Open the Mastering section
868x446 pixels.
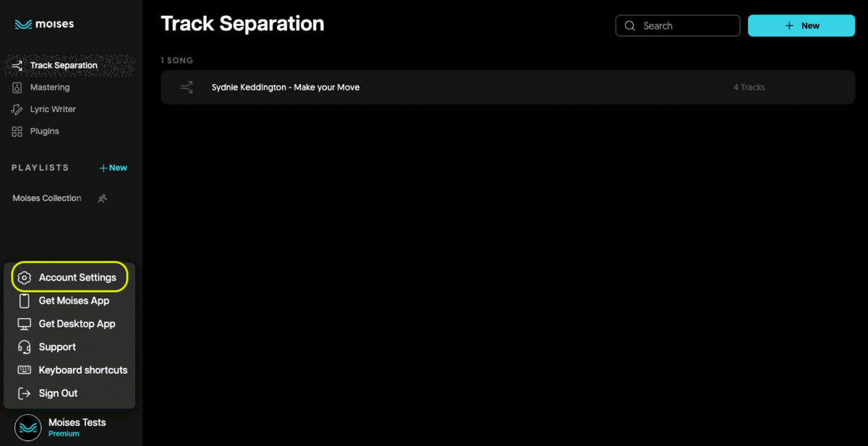point(50,87)
